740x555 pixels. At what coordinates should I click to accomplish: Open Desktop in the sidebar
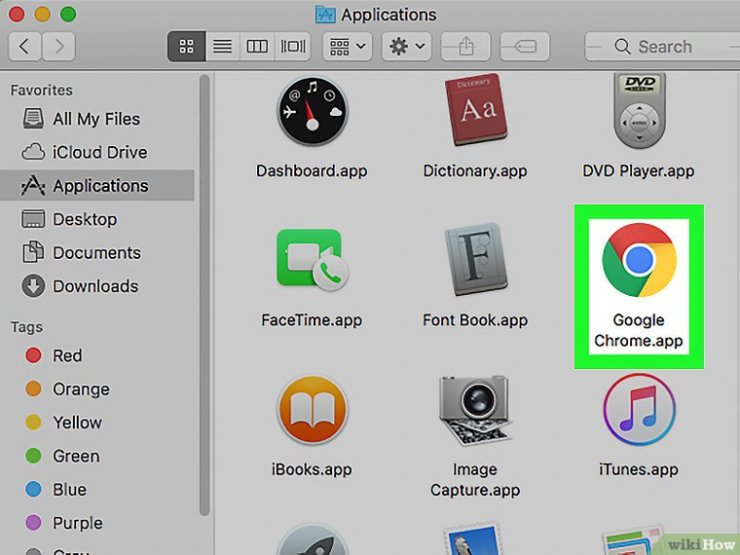coord(97,219)
